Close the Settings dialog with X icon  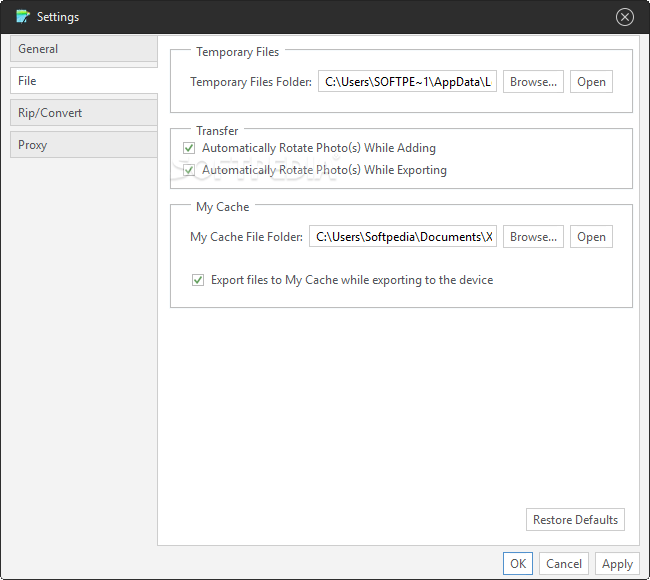625,17
